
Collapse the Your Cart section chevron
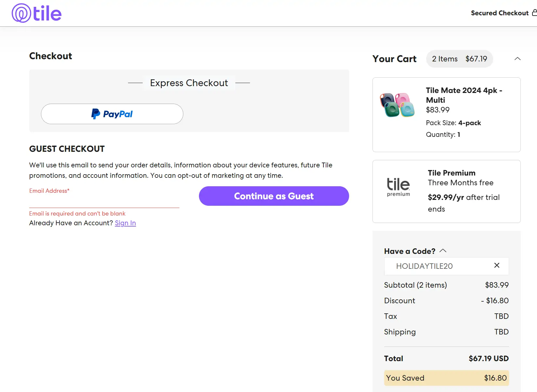[517, 59]
